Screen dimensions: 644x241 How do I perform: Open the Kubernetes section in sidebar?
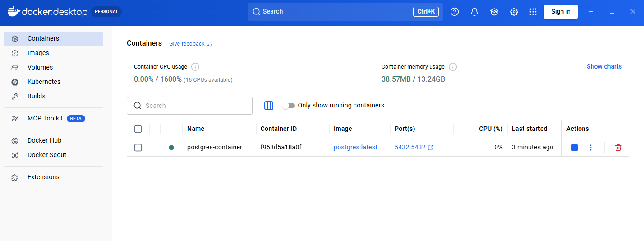click(x=54, y=82)
